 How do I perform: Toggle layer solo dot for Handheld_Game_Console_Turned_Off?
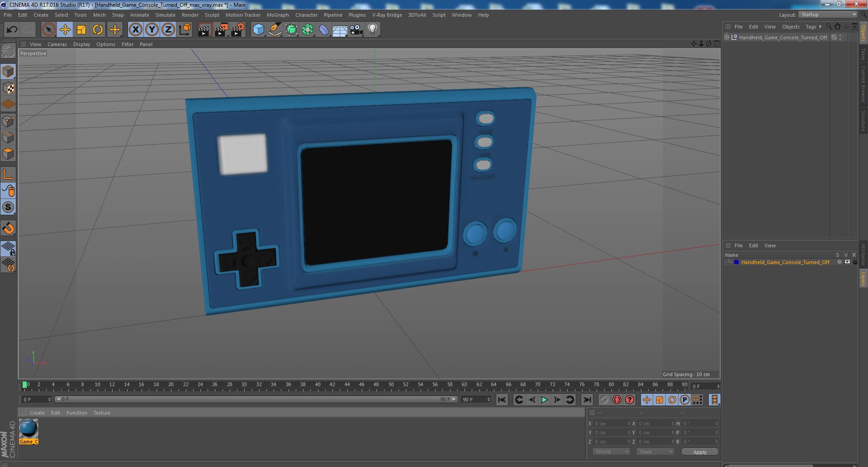(x=840, y=262)
